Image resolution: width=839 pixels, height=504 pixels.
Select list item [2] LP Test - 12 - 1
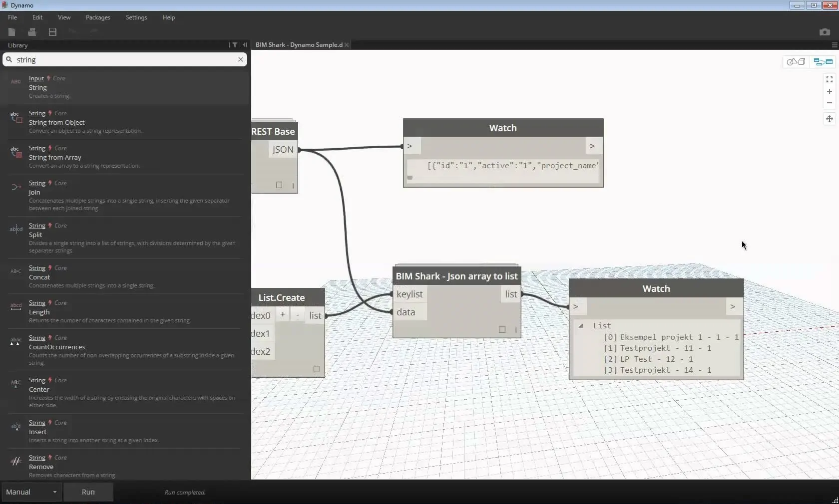coord(649,359)
